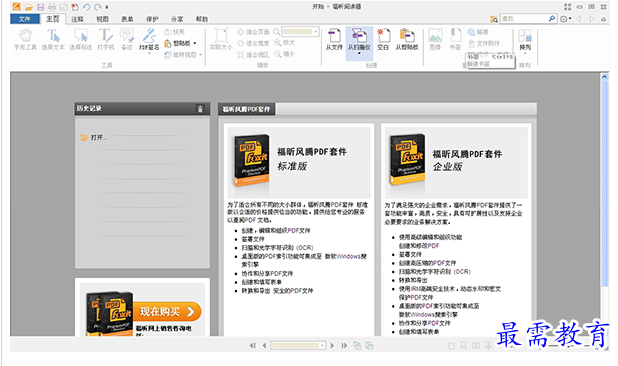Viewport: 618px width, 366px height.
Task: Insert an Image annotation (图像)
Action: coord(435,39)
